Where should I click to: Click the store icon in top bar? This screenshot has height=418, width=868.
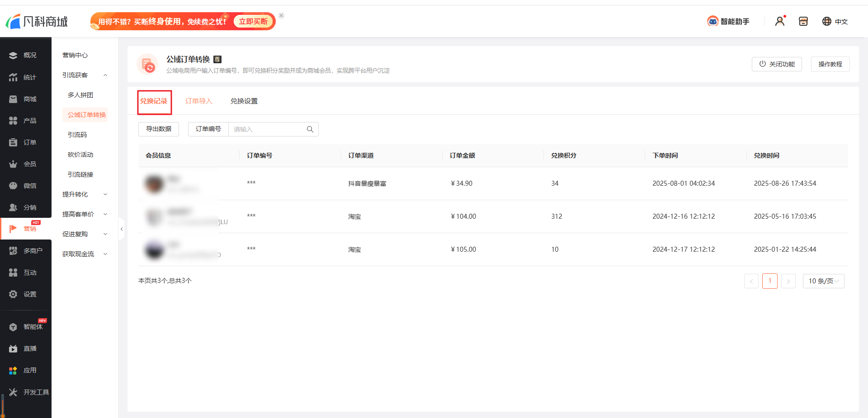pos(803,21)
